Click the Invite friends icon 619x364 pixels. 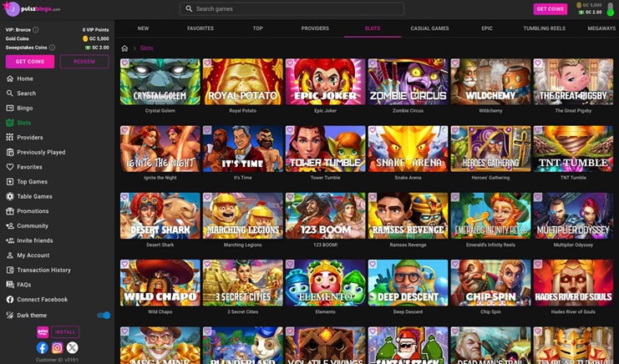(10, 240)
